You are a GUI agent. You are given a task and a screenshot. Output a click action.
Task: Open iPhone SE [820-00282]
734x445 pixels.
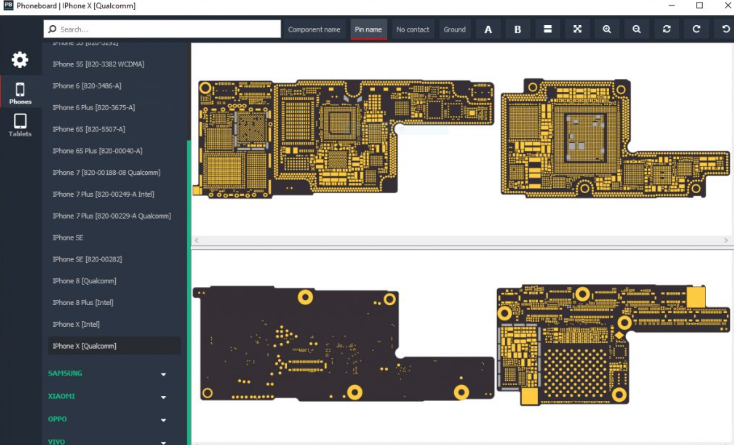pos(88,259)
